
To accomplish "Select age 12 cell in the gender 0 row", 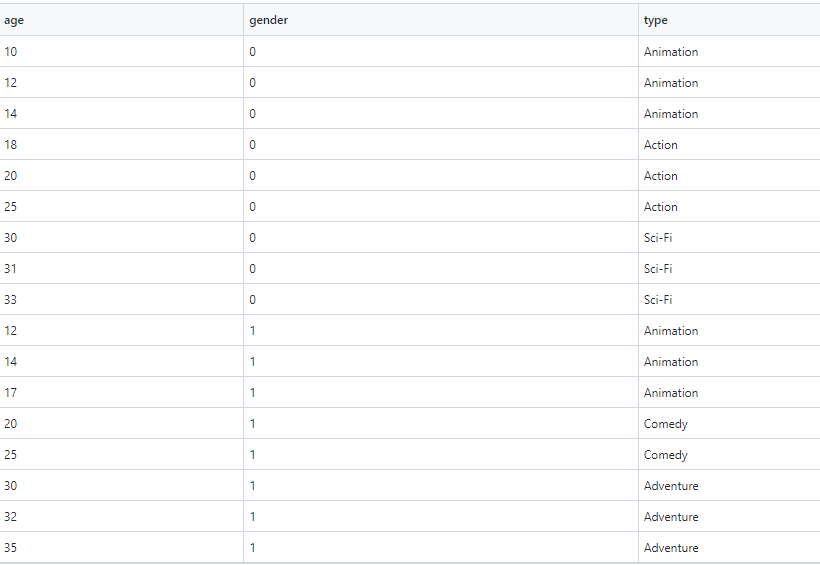I will 121,82.
